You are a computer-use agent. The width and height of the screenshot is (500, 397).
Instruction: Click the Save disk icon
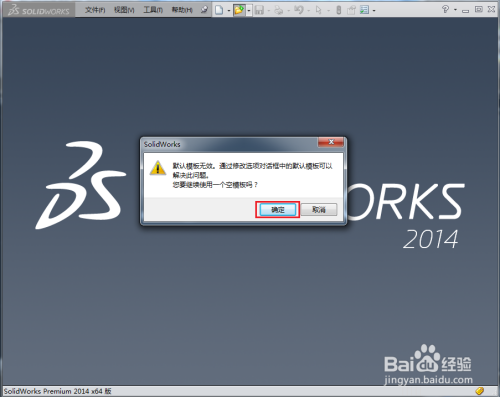(x=259, y=10)
